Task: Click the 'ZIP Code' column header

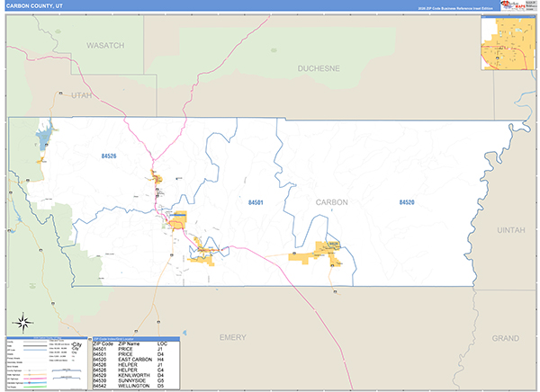Action: (x=103, y=343)
